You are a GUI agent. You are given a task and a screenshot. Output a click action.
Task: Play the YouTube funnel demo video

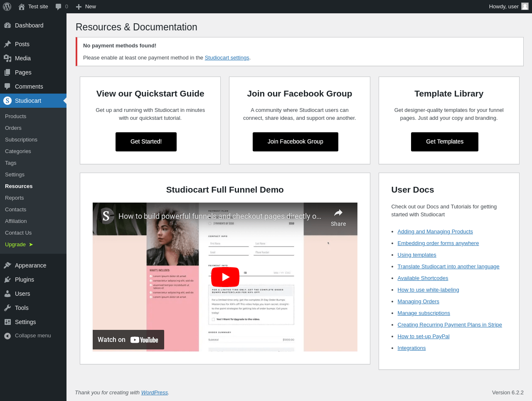point(225,277)
